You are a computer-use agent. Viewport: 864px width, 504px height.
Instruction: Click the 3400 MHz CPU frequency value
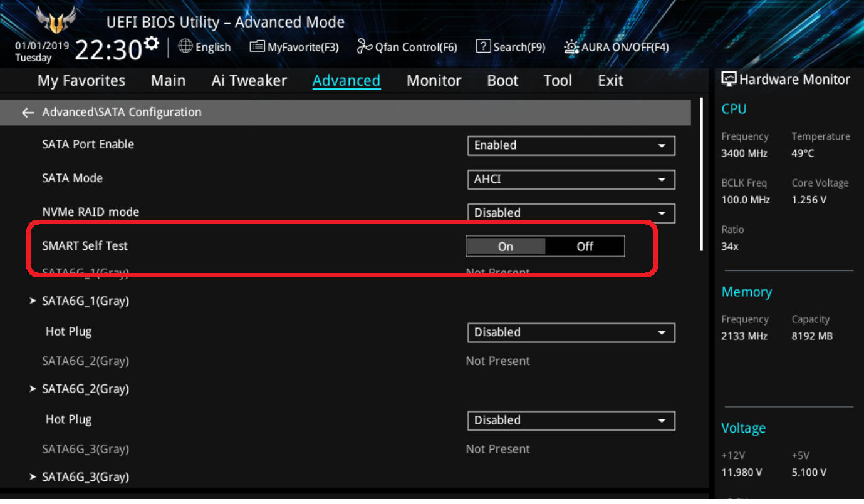click(744, 153)
